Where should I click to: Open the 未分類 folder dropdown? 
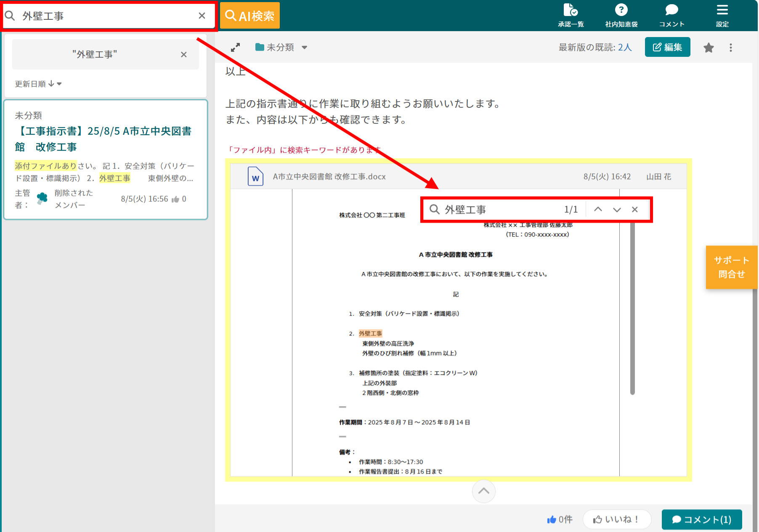point(305,47)
